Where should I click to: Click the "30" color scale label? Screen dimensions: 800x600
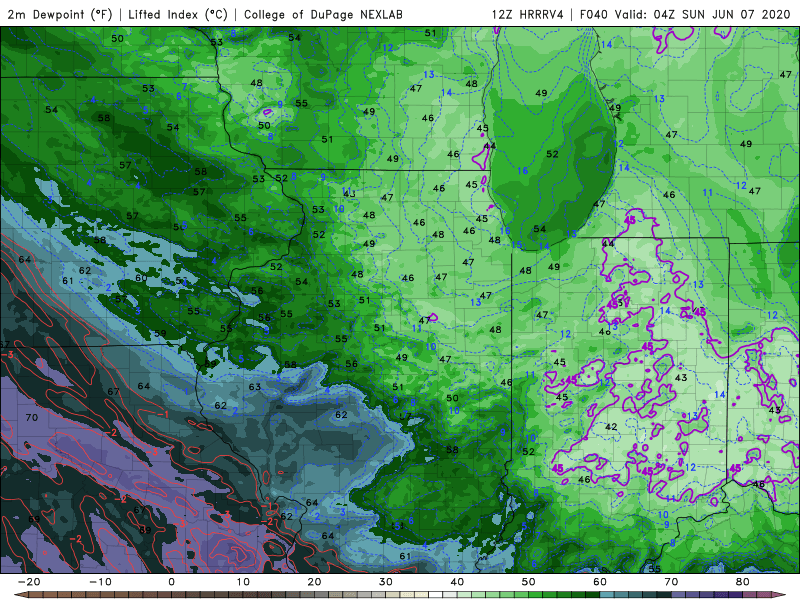386,582
